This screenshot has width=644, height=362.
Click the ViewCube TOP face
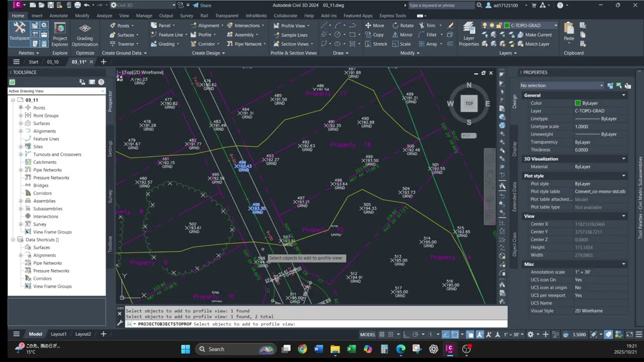click(469, 103)
